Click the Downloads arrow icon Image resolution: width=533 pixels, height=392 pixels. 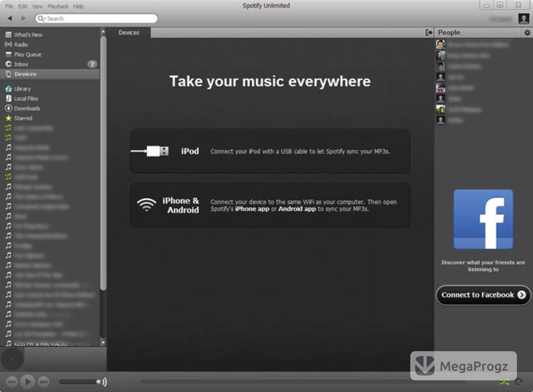(x=9, y=108)
